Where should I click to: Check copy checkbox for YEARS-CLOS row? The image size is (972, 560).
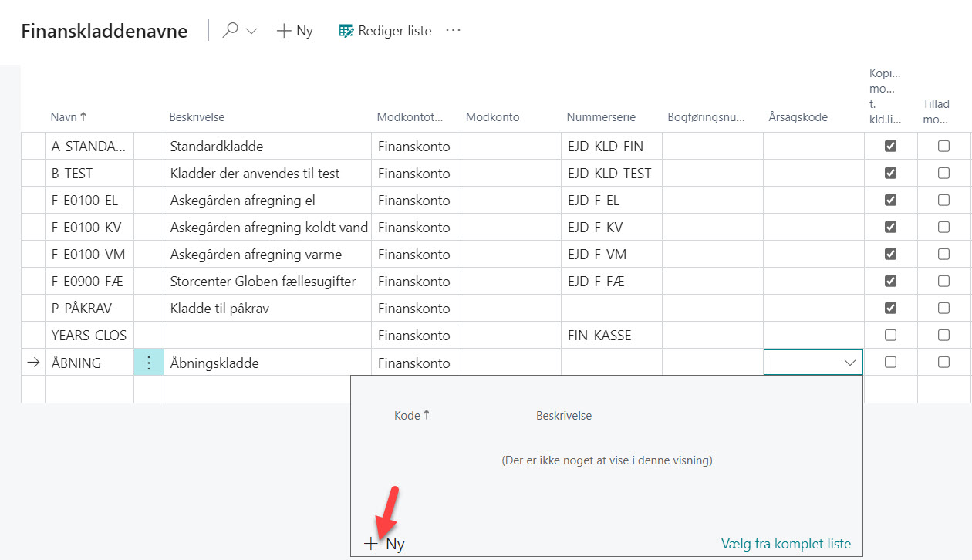coord(890,336)
